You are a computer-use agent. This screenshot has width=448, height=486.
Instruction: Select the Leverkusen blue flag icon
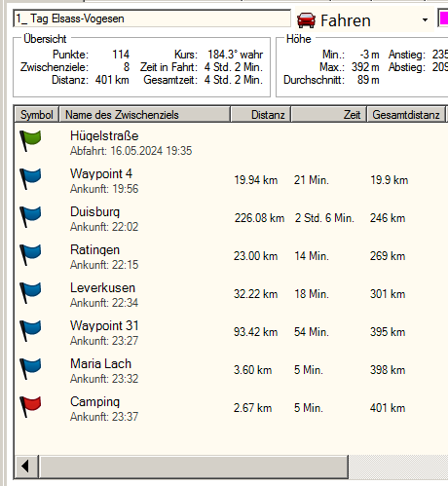tap(30, 292)
